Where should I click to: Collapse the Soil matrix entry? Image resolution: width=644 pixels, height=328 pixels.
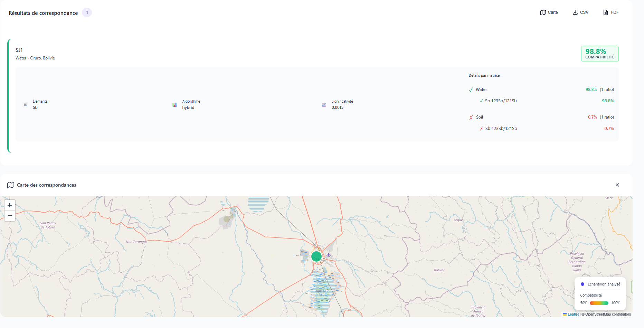[x=479, y=117]
